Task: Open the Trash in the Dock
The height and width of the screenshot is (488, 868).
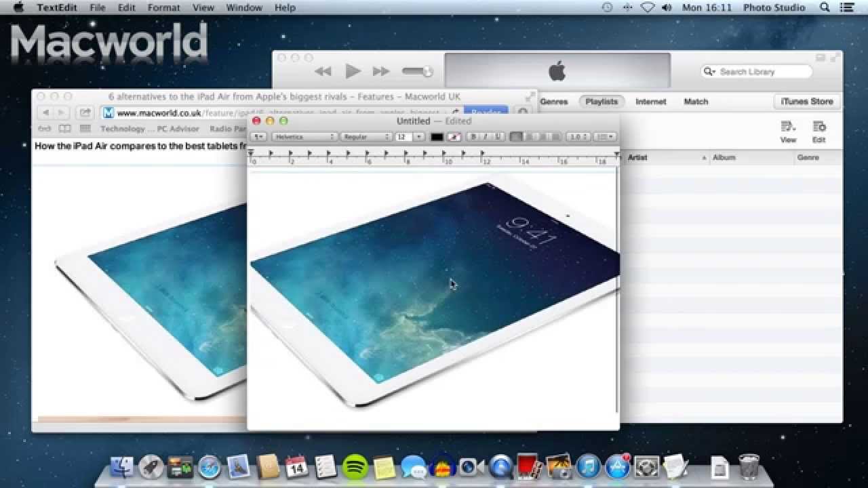Action: pyautogui.click(x=749, y=466)
